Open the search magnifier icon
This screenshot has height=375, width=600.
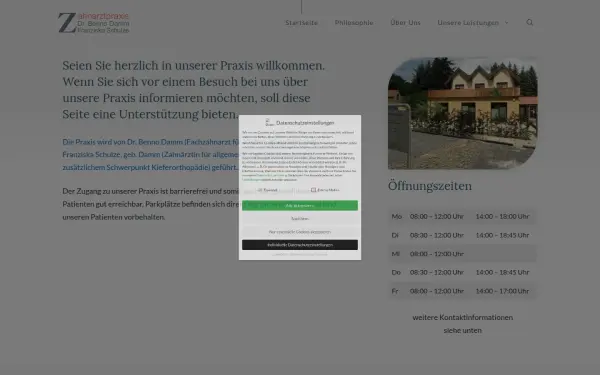pyautogui.click(x=530, y=23)
